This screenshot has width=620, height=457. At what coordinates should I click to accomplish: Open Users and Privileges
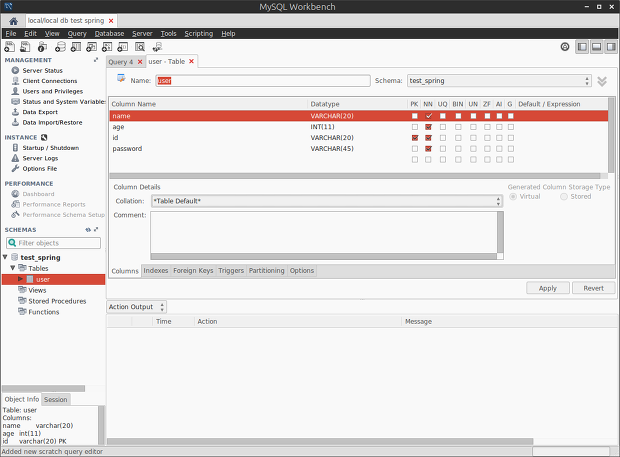click(53, 91)
